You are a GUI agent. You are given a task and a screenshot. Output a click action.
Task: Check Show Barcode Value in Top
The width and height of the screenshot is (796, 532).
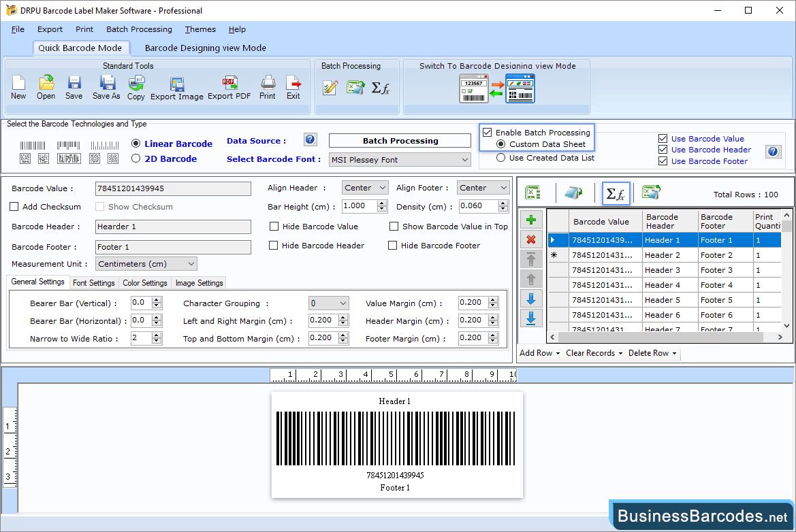(394, 226)
